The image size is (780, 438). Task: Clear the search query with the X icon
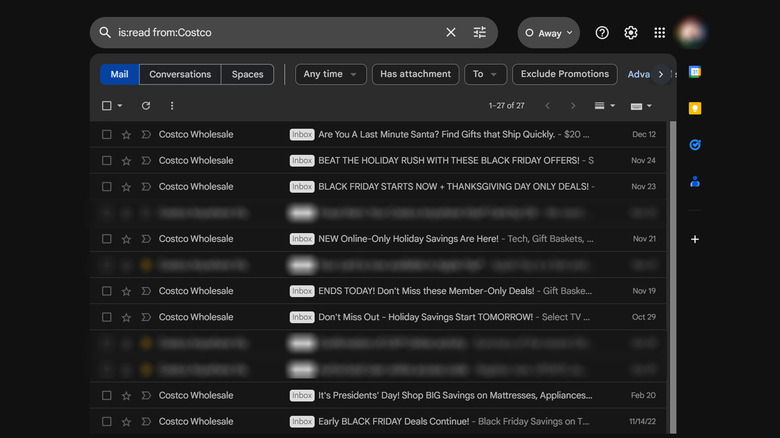(x=451, y=33)
